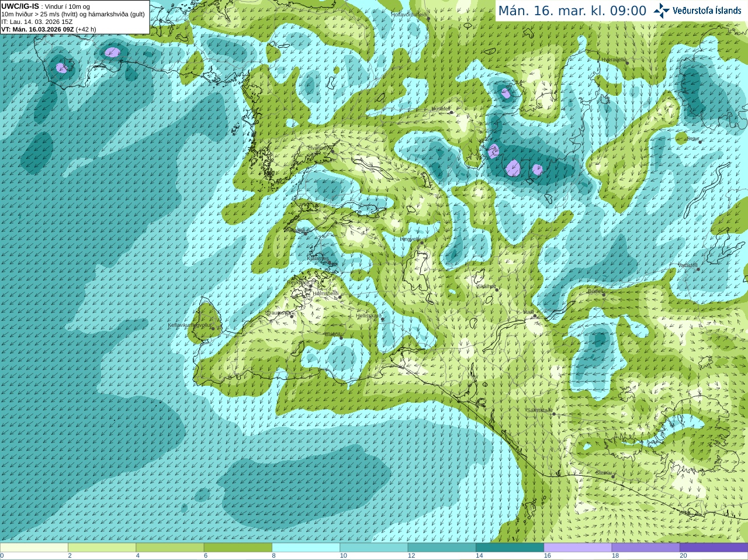Click the Setur station dot
This screenshot has height=560, width=748.
(x=700, y=142)
